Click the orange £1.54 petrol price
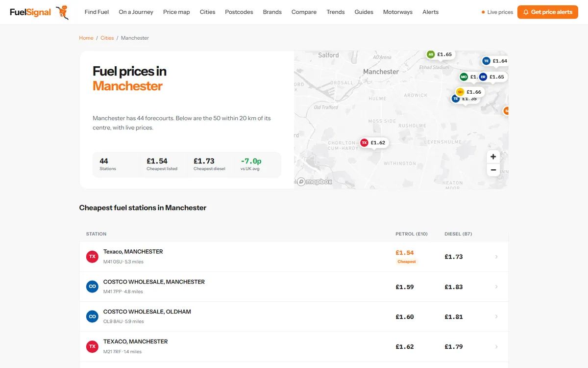Image resolution: width=588 pixels, height=368 pixels. pyautogui.click(x=405, y=253)
